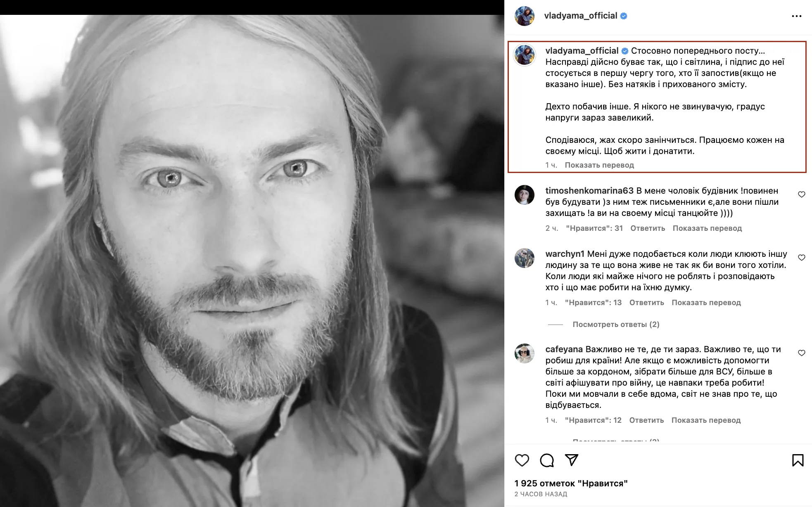Viewport: 812px width, 507px height.
Task: Expand replies under warchyn1's comment
Action: 616,325
